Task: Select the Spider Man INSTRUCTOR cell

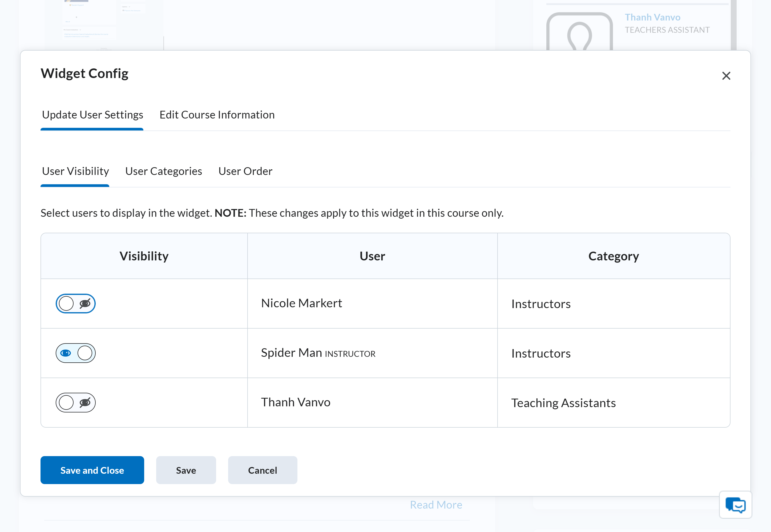Action: point(372,353)
